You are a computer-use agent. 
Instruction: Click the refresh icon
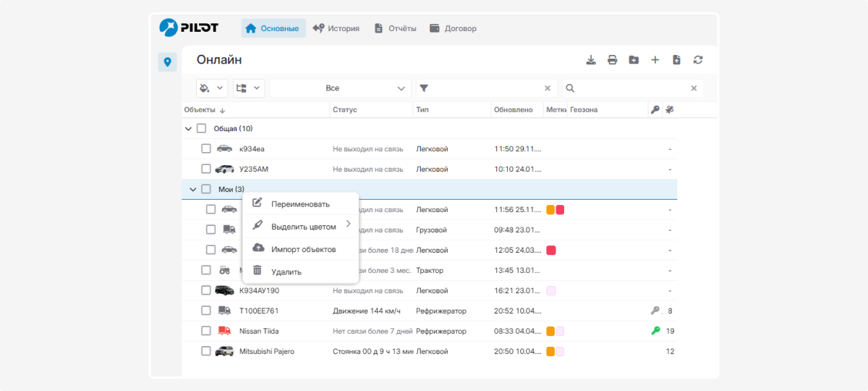pyautogui.click(x=698, y=60)
